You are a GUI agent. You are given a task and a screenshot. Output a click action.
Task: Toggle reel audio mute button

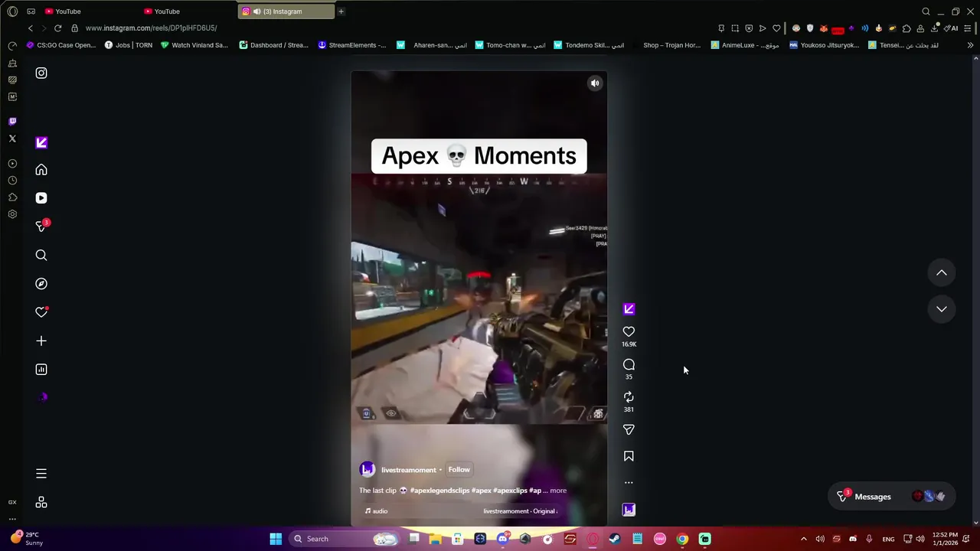pyautogui.click(x=595, y=83)
